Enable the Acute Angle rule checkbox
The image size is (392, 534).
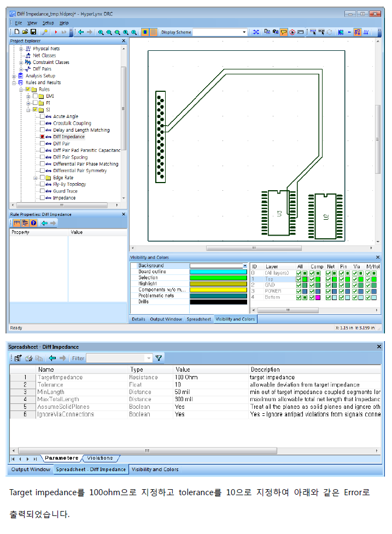coord(43,116)
